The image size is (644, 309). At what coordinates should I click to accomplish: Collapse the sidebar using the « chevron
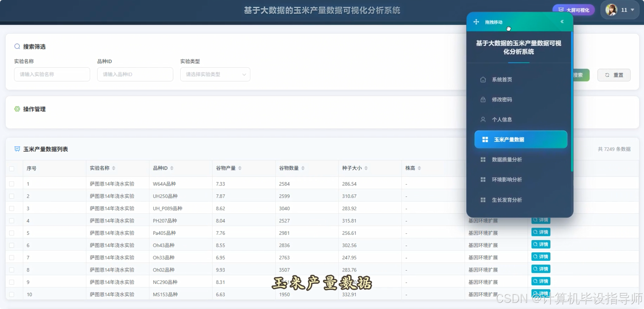point(562,22)
